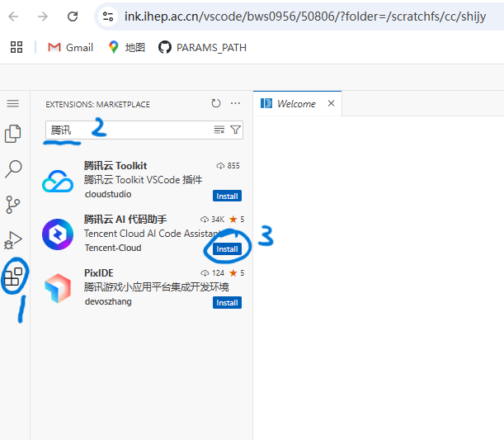The image size is (504, 440).
Task: Click the cloudstudio publisher name
Action: [x=108, y=194]
